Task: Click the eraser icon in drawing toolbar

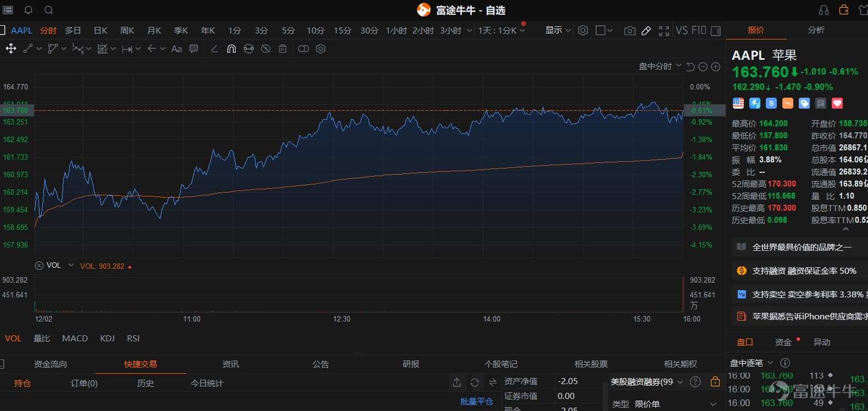Action: pos(214,49)
